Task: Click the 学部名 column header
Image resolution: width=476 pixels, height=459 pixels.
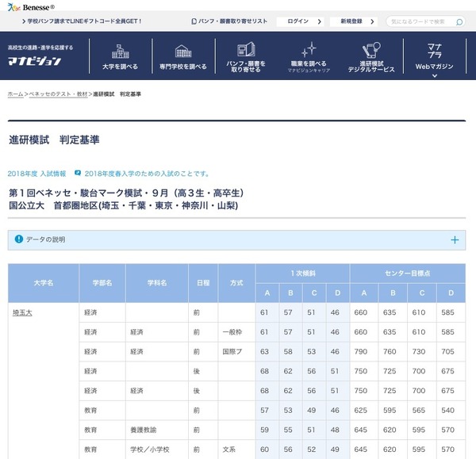Action: (x=102, y=283)
